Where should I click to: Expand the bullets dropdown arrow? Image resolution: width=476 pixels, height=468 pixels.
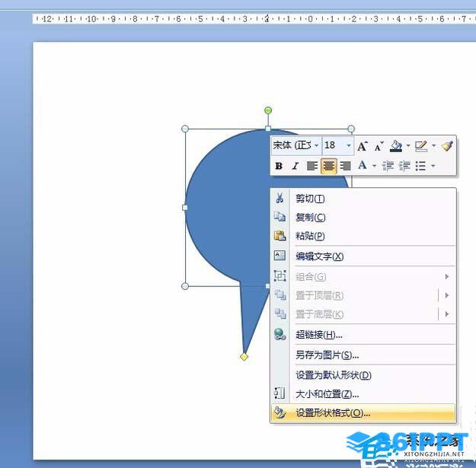[x=433, y=166]
